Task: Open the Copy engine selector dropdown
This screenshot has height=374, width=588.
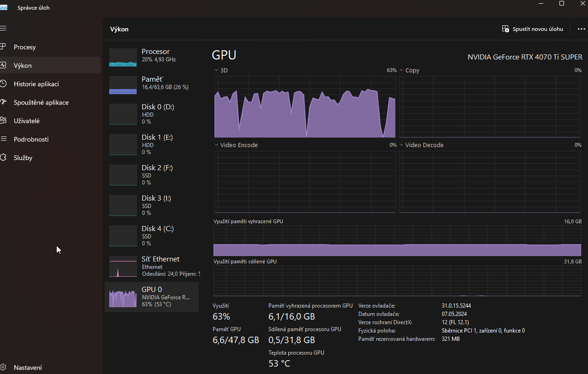Action: coord(402,71)
